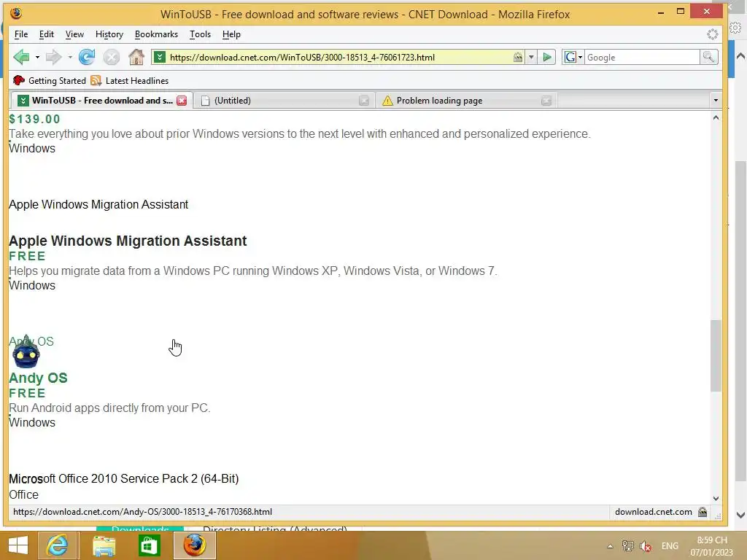The width and height of the screenshot is (747, 560).
Task: Click the Andy OS robot thumbnail
Action: [26, 352]
